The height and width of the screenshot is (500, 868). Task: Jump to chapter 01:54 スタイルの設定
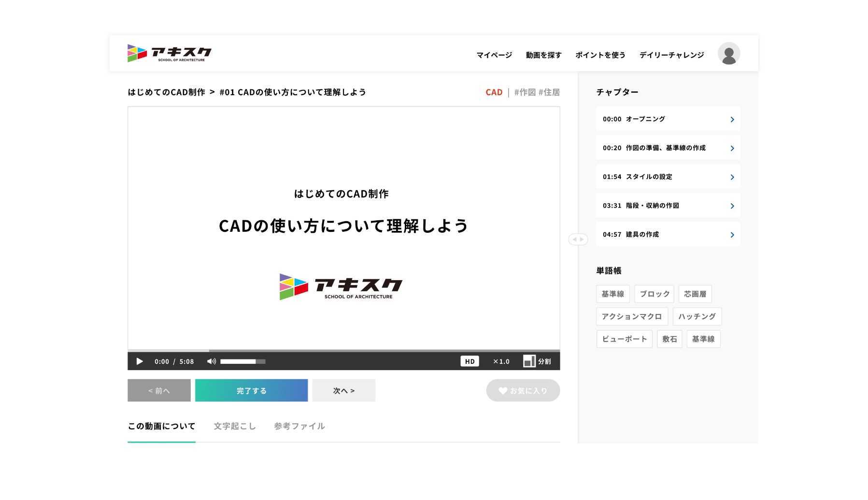(x=668, y=177)
